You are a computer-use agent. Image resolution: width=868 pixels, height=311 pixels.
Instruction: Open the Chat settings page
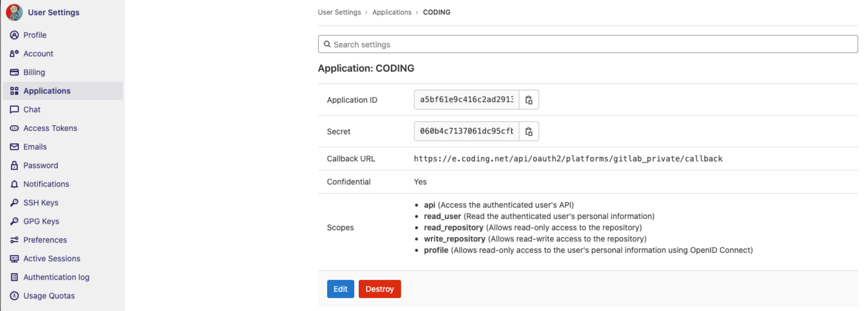[32, 109]
